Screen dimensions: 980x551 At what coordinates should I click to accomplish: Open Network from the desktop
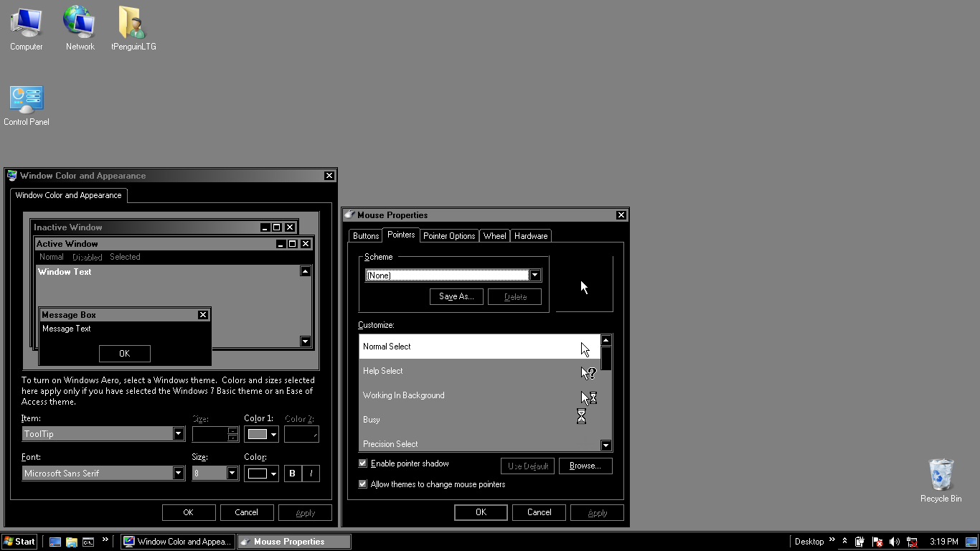[79, 22]
